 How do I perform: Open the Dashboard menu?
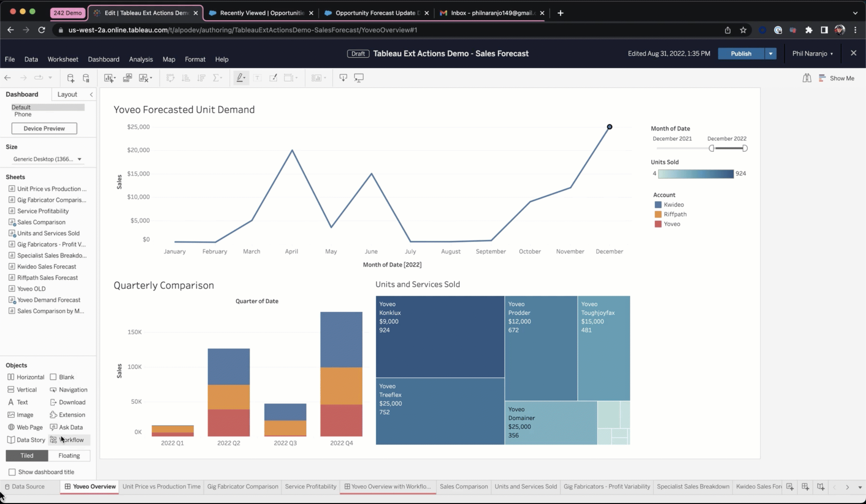[103, 59]
